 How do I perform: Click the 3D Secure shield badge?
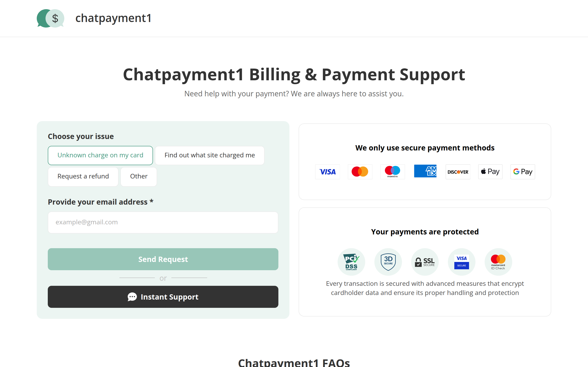point(388,262)
